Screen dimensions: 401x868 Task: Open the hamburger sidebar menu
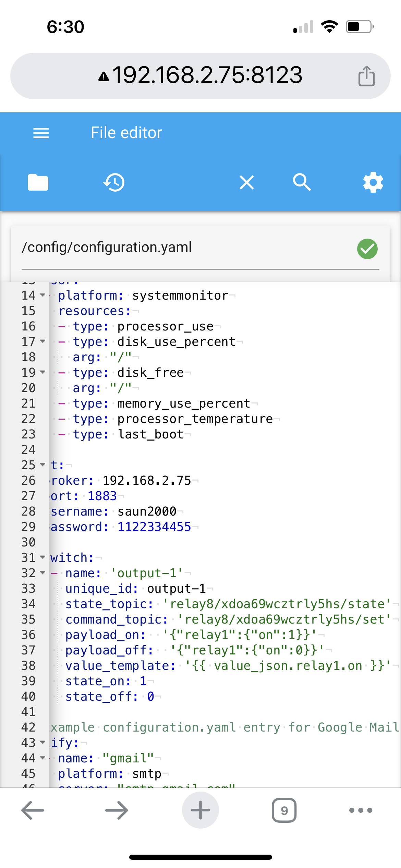click(x=41, y=133)
